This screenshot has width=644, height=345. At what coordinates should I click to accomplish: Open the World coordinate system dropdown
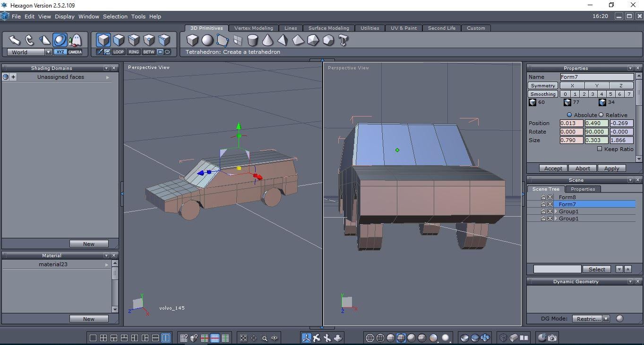[x=48, y=52]
